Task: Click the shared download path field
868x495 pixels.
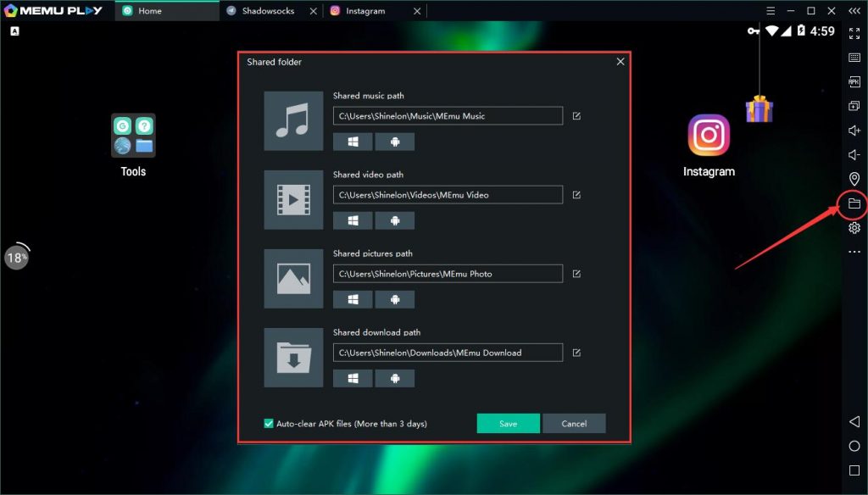Action: tap(448, 353)
